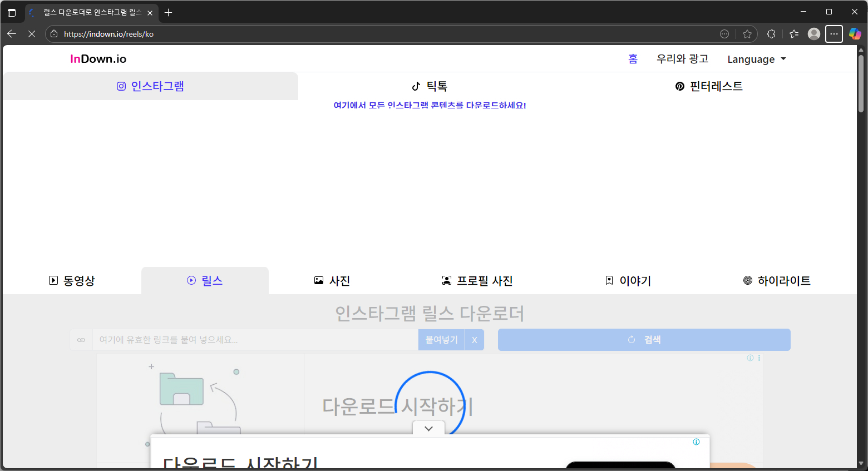Open ad options via the three-dot icon
Image resolution: width=868 pixels, height=471 pixels.
pyautogui.click(x=758, y=358)
